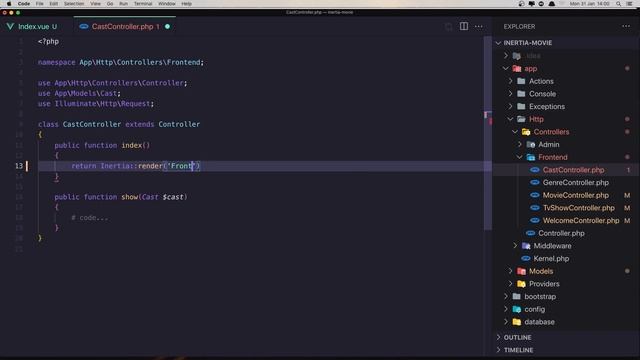Click the PHP icon on CastController.php tab
Image resolution: width=640 pixels, height=360 pixels.
[x=84, y=27]
